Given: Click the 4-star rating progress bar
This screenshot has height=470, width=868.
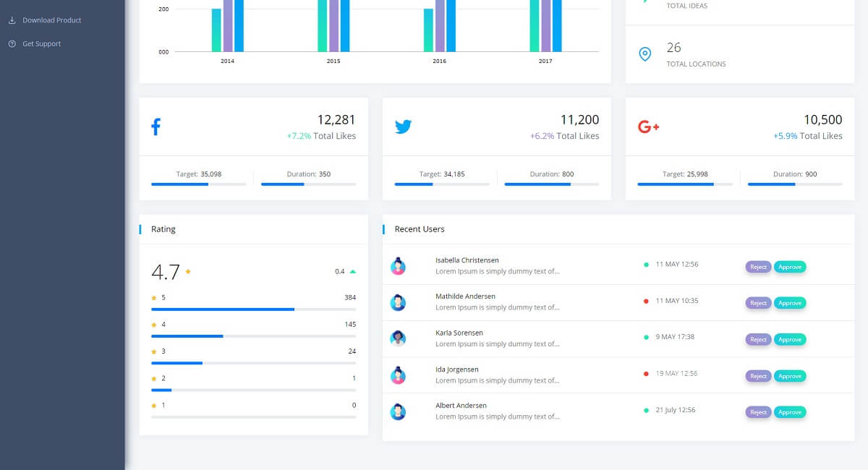Looking at the screenshot, I should 254,336.
